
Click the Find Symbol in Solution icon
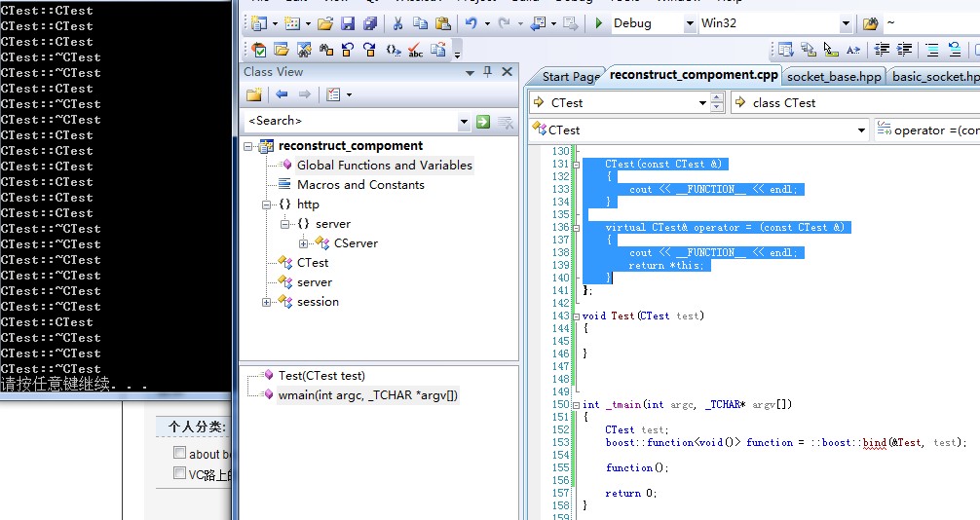(304, 50)
